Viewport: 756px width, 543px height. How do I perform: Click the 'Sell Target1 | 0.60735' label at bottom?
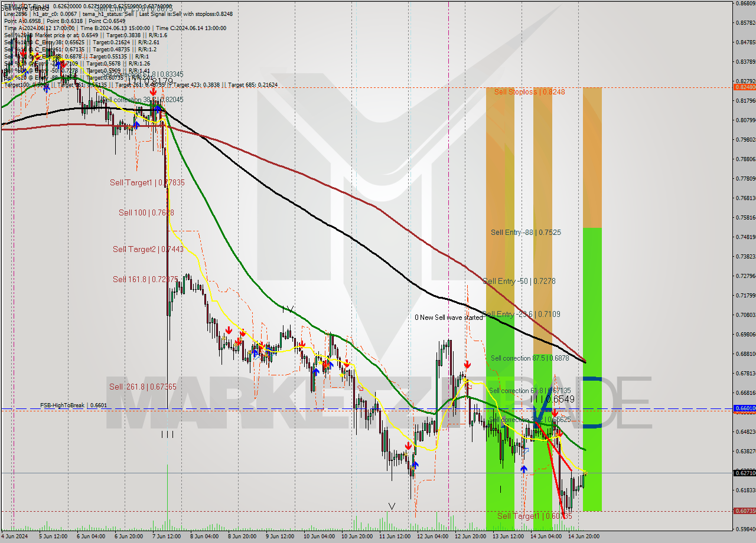pos(535,516)
